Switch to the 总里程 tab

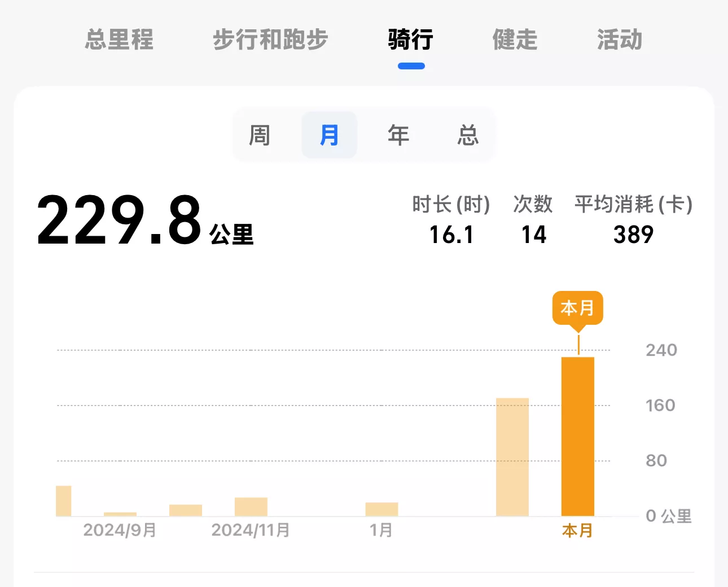tap(119, 39)
